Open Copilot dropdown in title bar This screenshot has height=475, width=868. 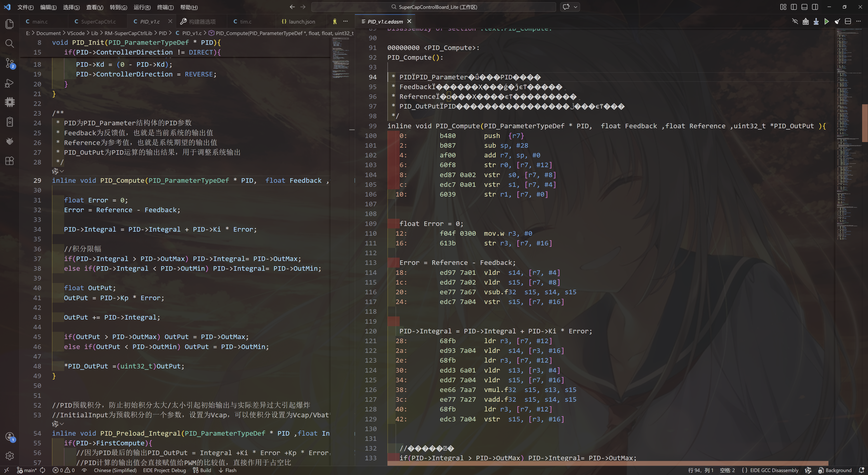tap(575, 7)
